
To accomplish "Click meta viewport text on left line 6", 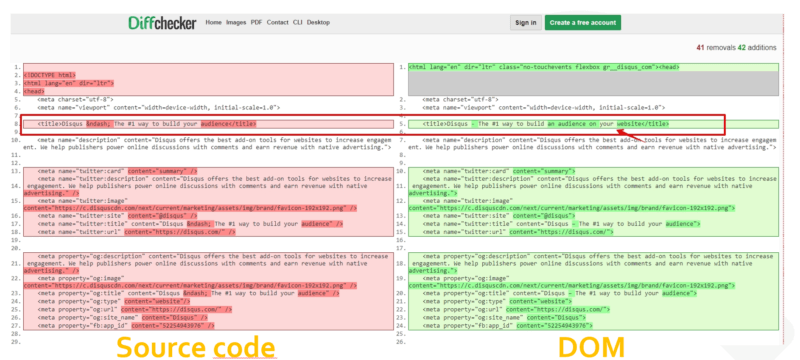I will (x=158, y=108).
